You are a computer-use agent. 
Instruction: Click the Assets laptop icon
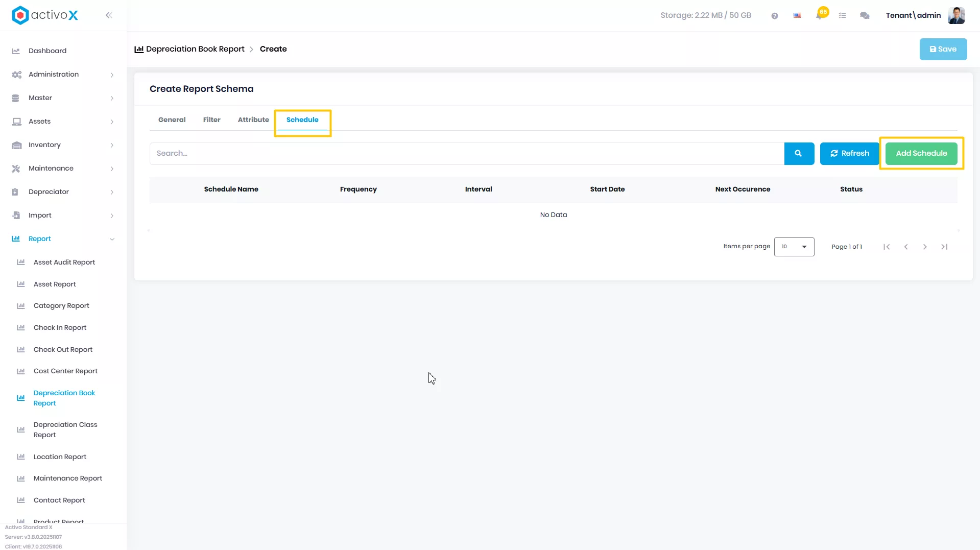(x=16, y=122)
